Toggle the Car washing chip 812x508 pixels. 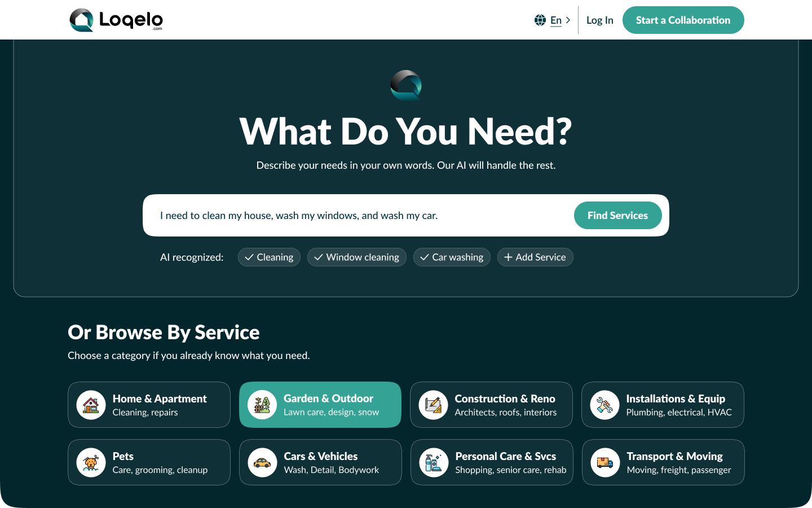pyautogui.click(x=452, y=257)
